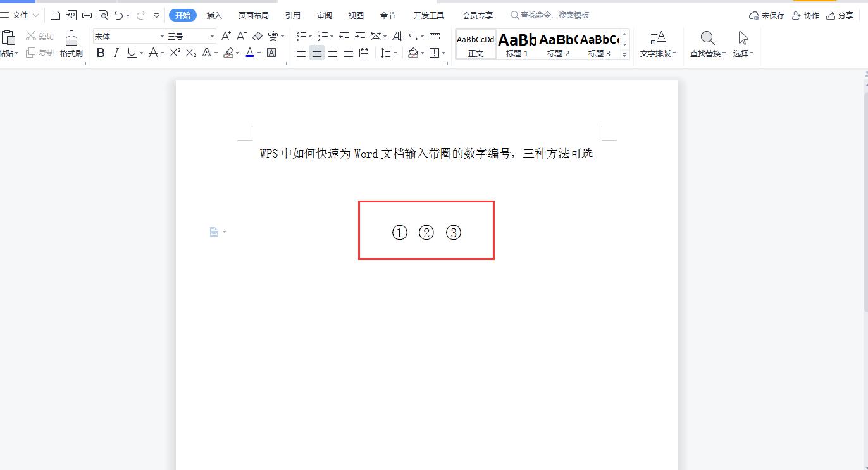Apply the 标题 1 heading style
This screenshot has width=868, height=470.
coord(517,44)
